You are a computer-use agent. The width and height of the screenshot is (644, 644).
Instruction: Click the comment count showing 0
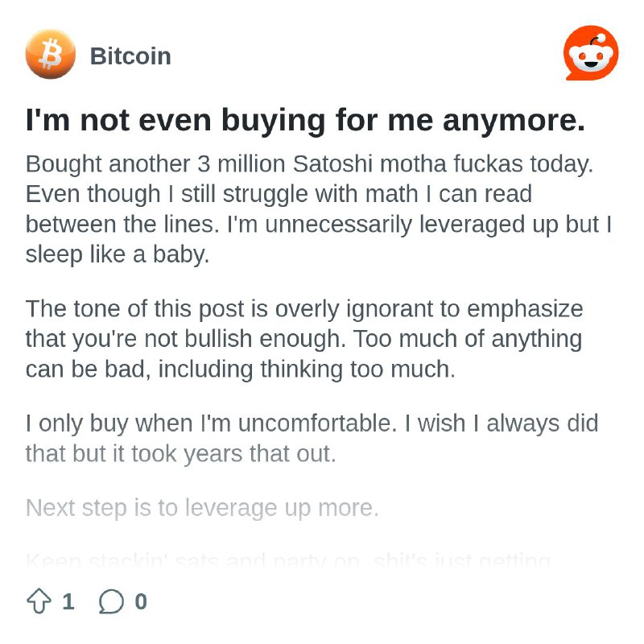pos(141,601)
